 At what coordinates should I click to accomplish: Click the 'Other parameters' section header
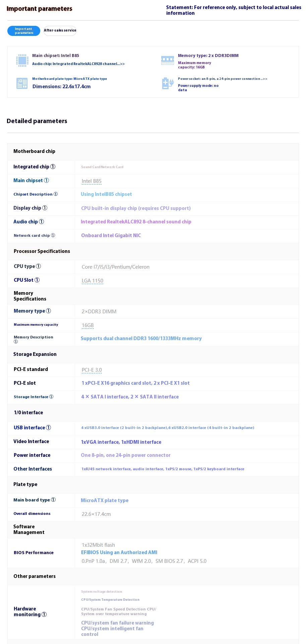click(x=35, y=576)
